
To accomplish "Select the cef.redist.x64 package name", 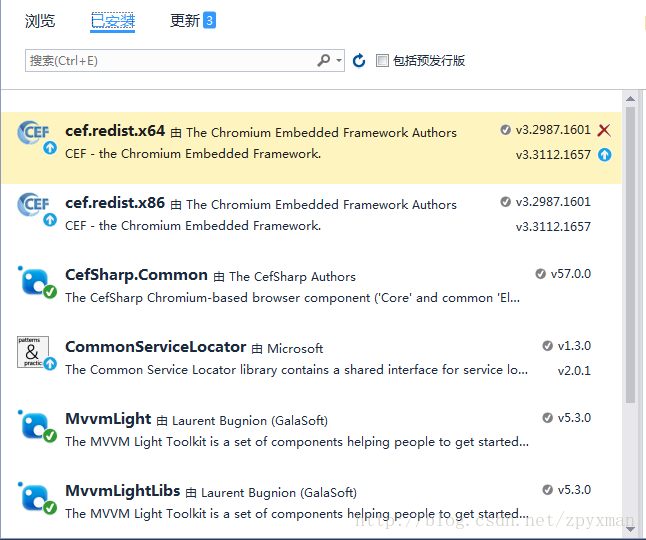I will 115,131.
